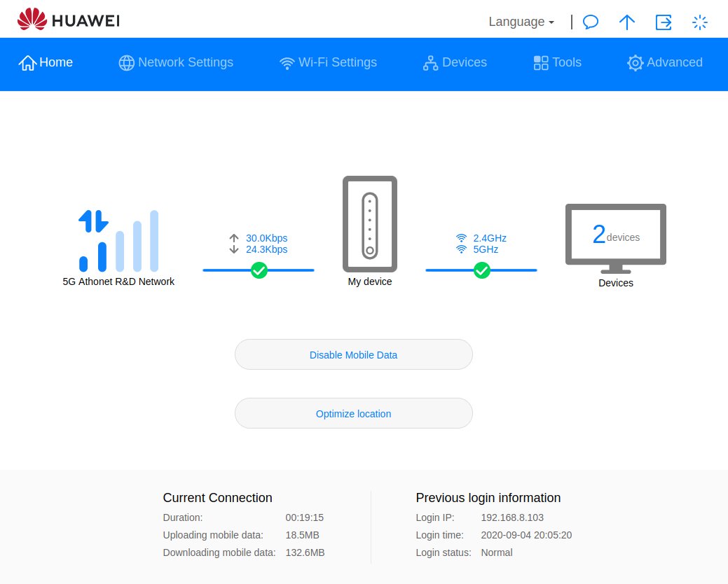The height and width of the screenshot is (584, 728).
Task: Click the 5G Athonet R&D Network label
Action: (118, 281)
